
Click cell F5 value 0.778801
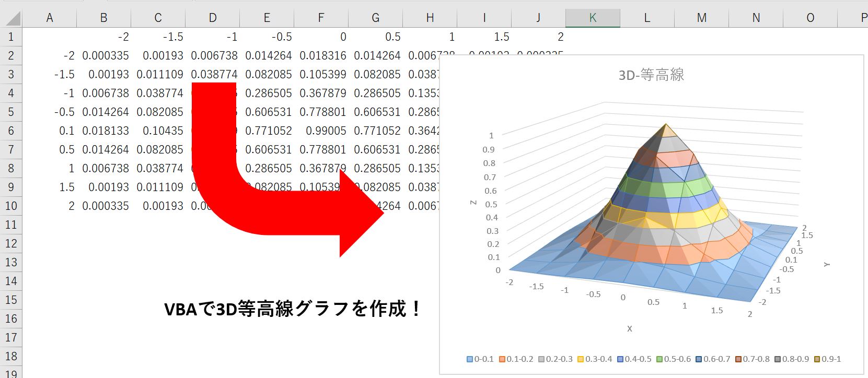pyautogui.click(x=321, y=112)
